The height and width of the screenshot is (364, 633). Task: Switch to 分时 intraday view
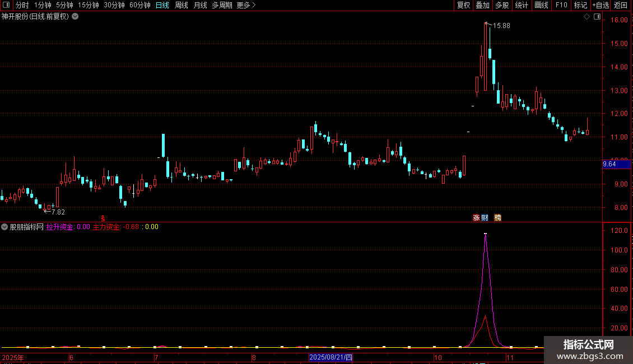pyautogui.click(x=22, y=5)
